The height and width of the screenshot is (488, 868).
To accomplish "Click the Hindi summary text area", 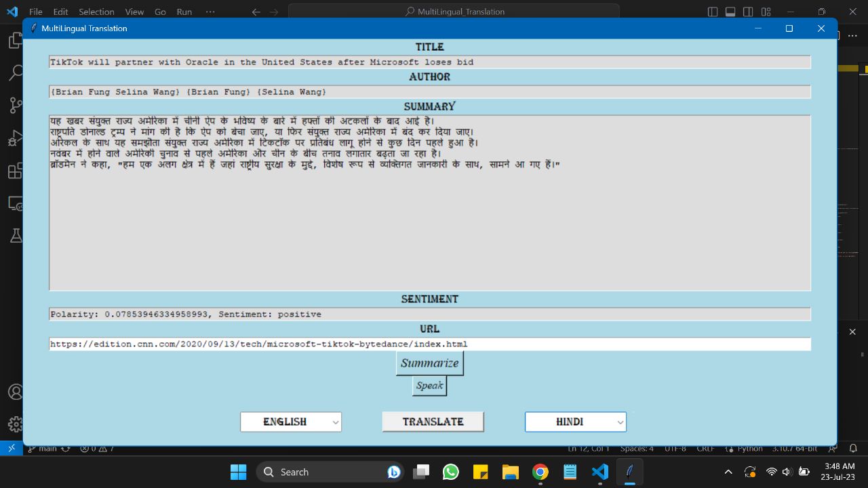I will click(x=430, y=203).
